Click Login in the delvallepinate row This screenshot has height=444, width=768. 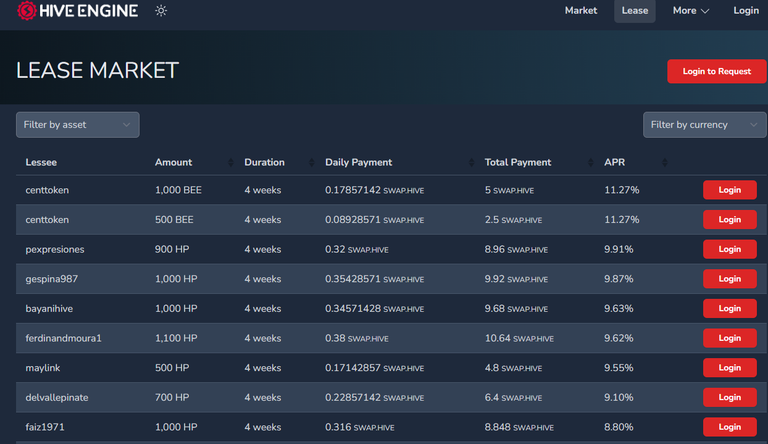[730, 397]
